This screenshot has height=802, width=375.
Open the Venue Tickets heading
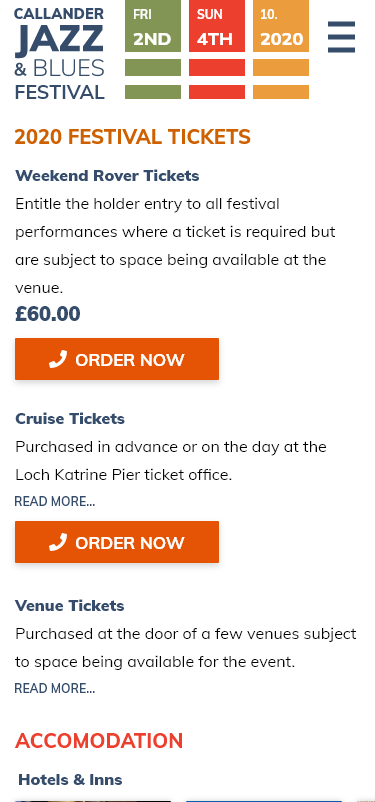click(70, 606)
